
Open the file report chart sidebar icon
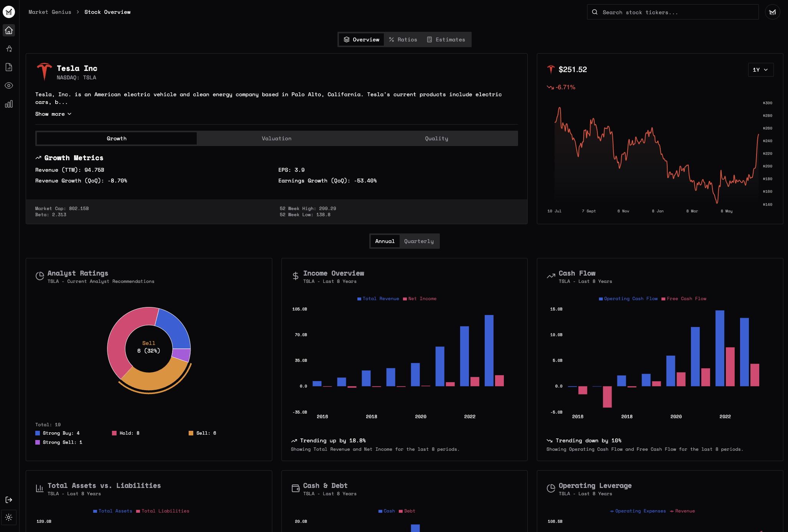(9, 67)
